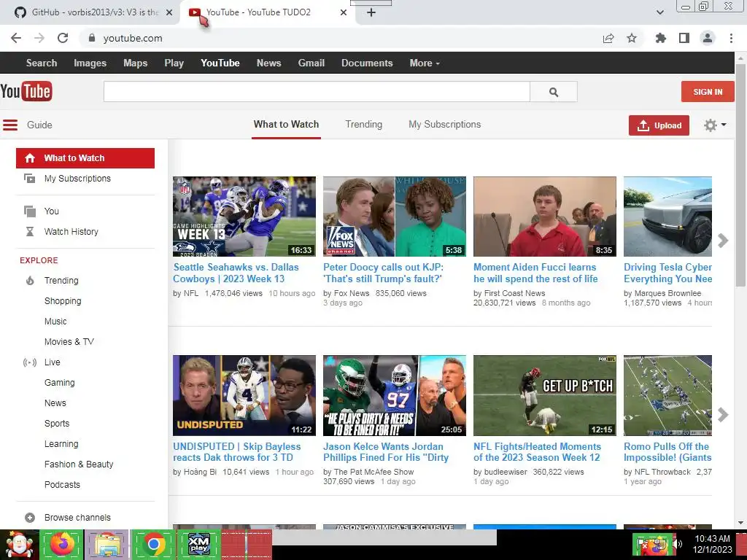Open Music in Explore list
This screenshot has width=747, height=560.
pyautogui.click(x=55, y=322)
